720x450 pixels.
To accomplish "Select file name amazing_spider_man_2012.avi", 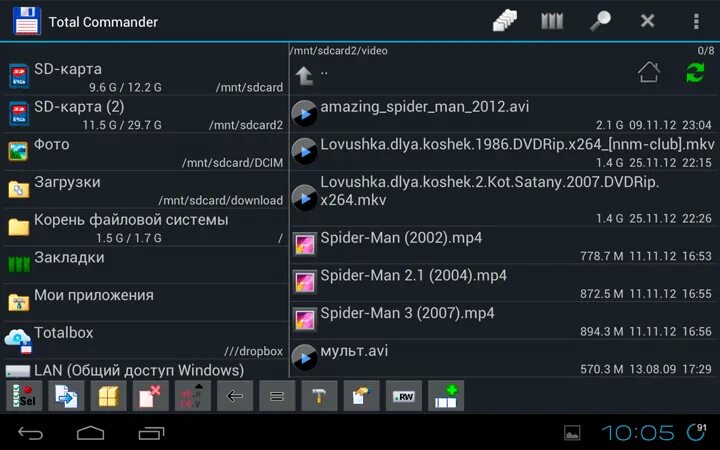I will [425, 107].
